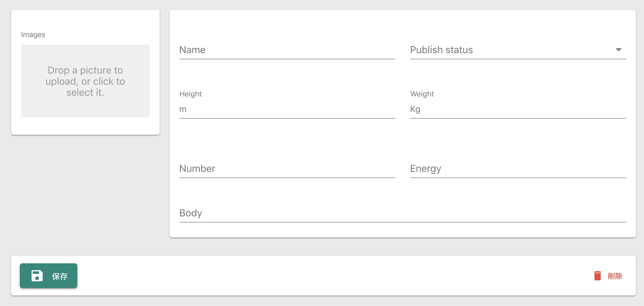
Task: Click the "Kg" unit prefix in Weight
Action: click(x=415, y=109)
